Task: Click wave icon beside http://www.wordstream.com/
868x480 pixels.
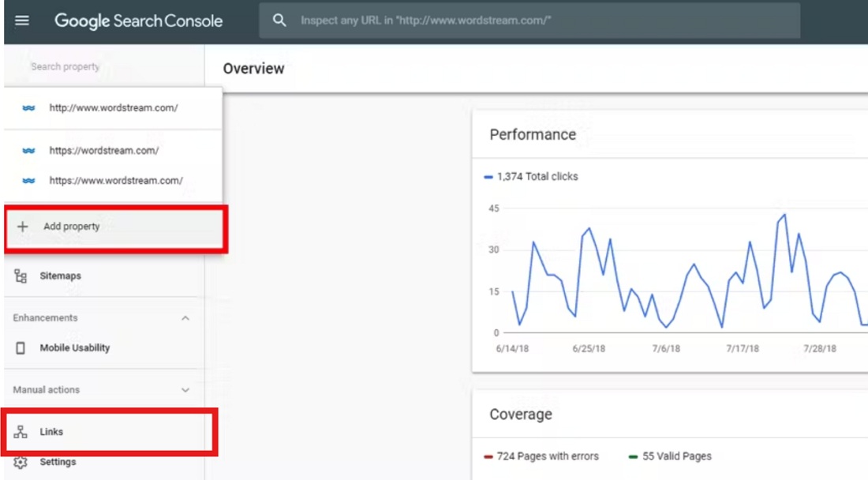Action: (x=28, y=108)
